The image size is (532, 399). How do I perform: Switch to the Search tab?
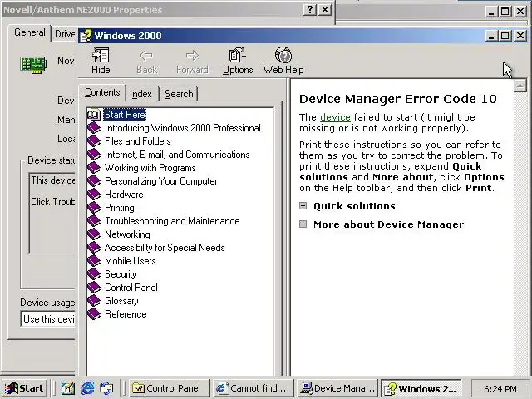point(179,94)
